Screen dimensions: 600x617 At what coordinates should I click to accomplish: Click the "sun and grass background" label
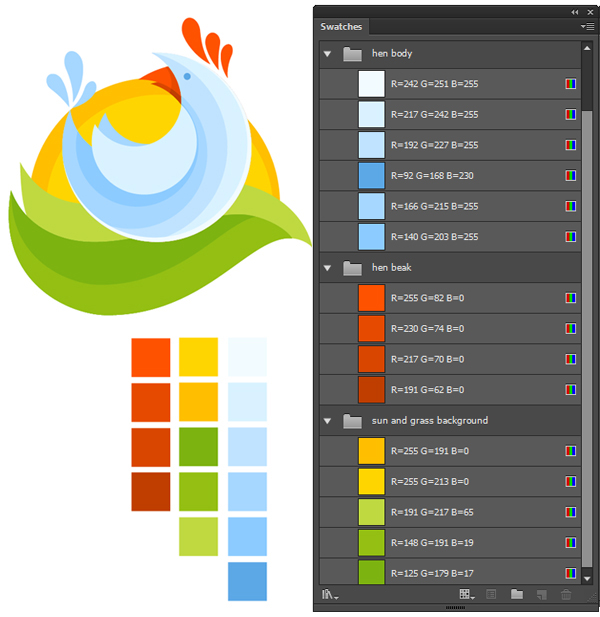click(430, 421)
